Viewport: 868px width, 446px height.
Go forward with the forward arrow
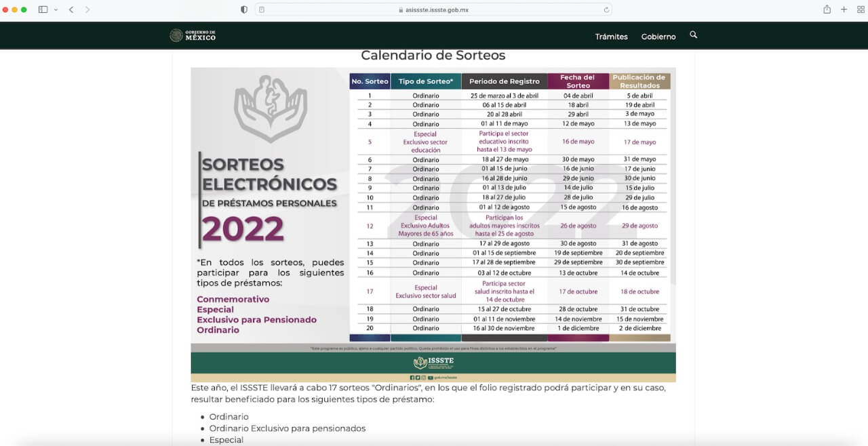(x=87, y=9)
